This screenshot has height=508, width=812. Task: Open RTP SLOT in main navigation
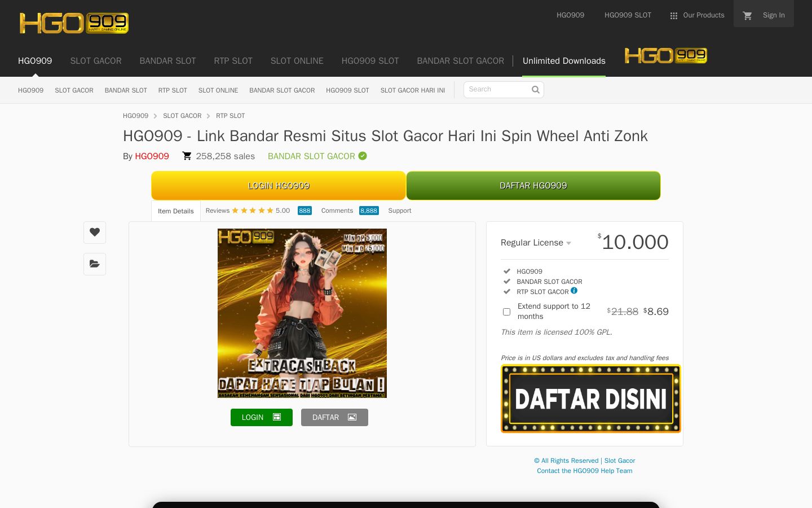[x=233, y=61]
